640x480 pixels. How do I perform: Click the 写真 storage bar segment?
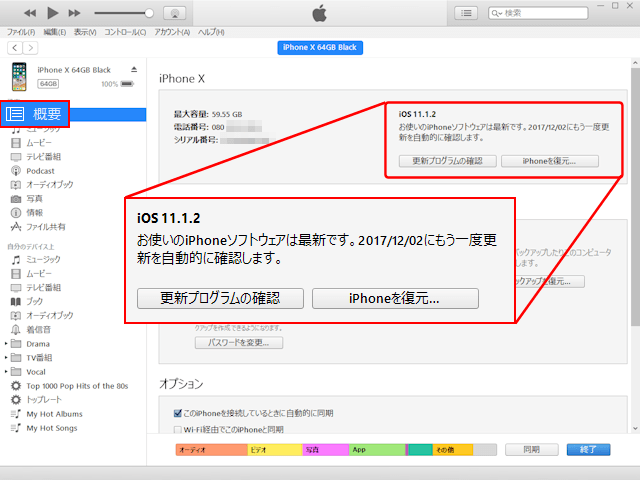click(x=325, y=450)
